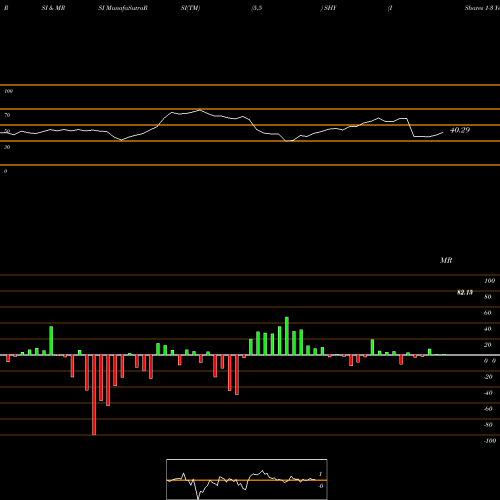Click the RSI line peak near 70
This screenshot has width=500, height=500.
coord(200,110)
